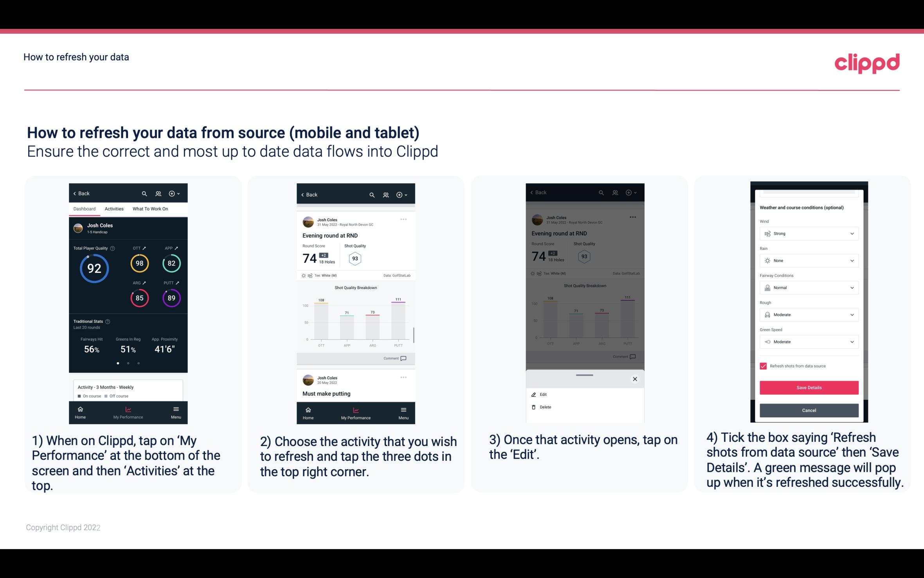
Task: Switch to Activities tab at the top
Action: [x=114, y=208]
